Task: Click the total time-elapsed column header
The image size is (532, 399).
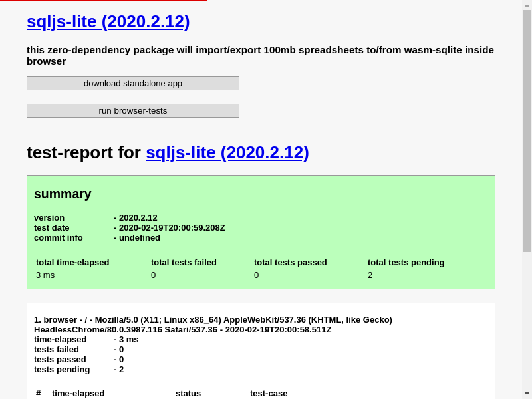Action: (72, 263)
